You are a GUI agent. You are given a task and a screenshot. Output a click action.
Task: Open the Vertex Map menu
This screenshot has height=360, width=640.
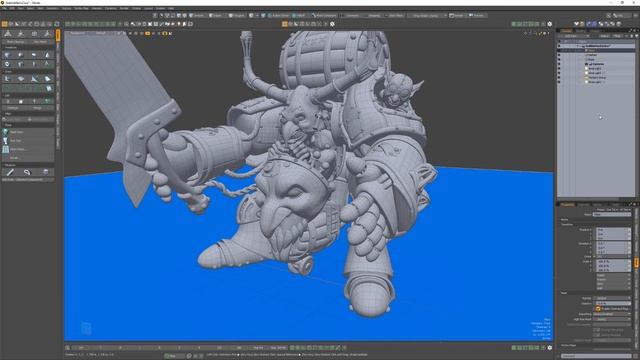(x=81, y=8)
